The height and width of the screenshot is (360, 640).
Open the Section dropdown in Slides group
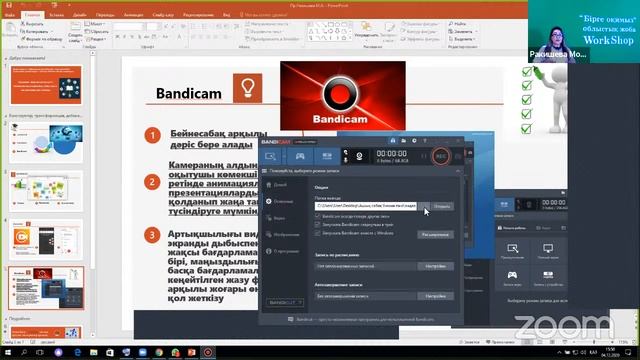[x=96, y=39]
